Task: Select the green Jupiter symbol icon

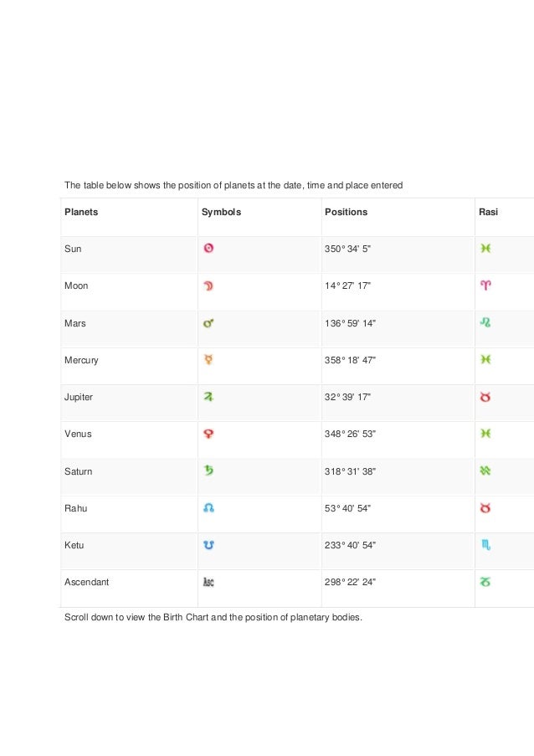Action: tap(208, 397)
